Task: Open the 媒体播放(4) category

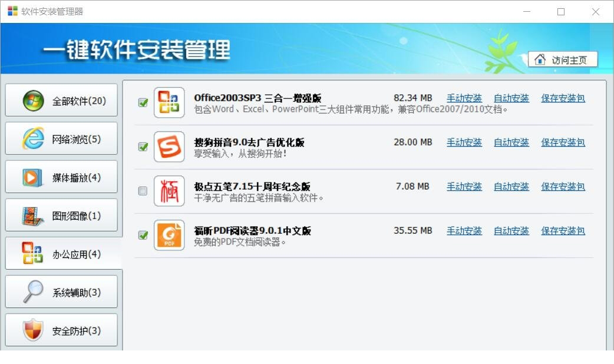Action: point(61,177)
